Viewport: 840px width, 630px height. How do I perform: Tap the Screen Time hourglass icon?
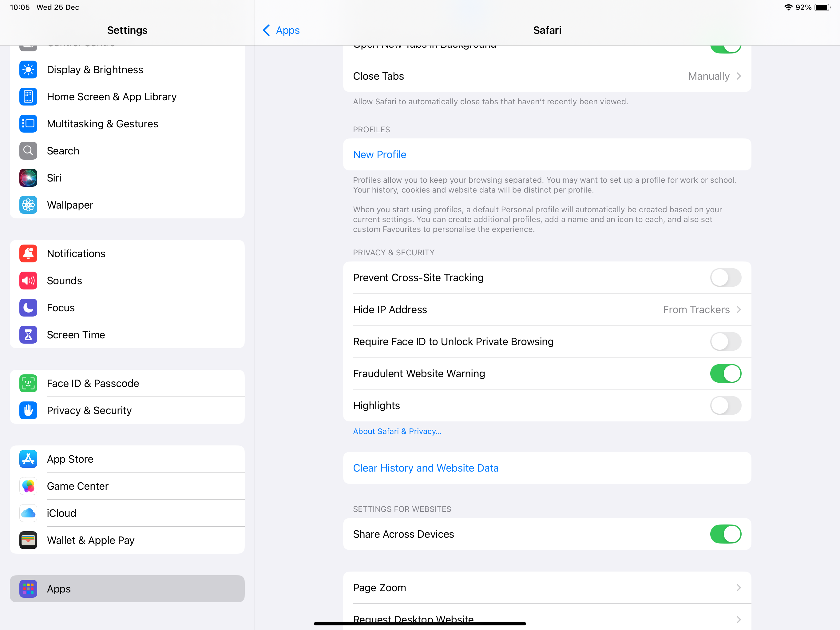coord(28,335)
